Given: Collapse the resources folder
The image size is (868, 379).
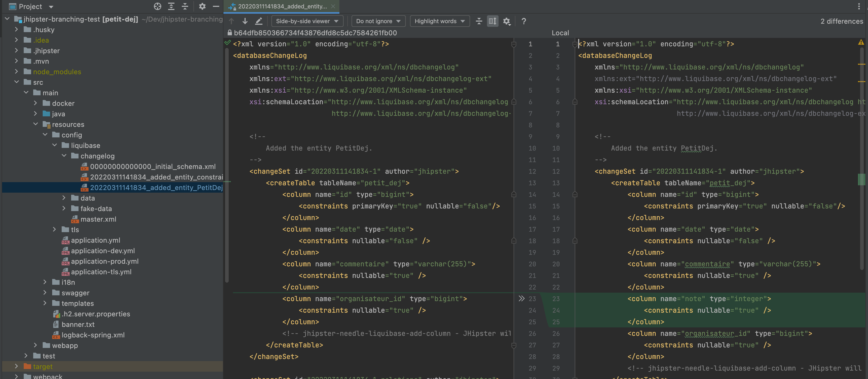Looking at the screenshot, I should (35, 124).
